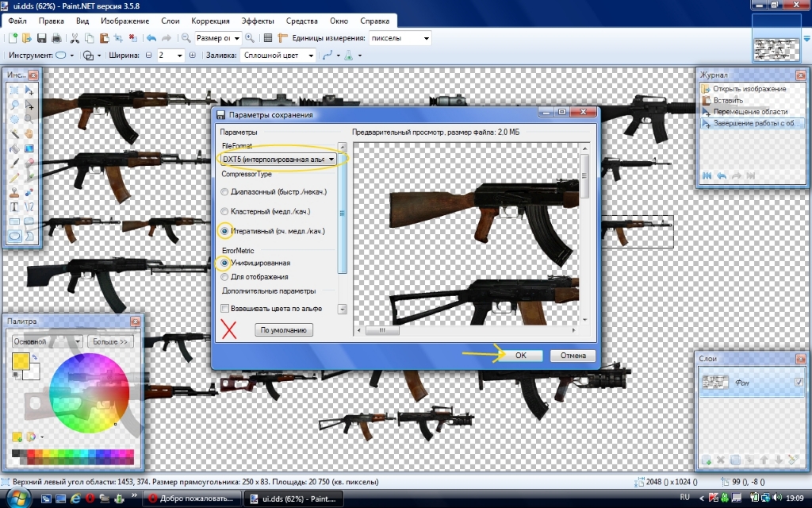Select the Ellipse Select tool in tools panel
The image size is (812, 508).
pyautogui.click(x=14, y=119)
